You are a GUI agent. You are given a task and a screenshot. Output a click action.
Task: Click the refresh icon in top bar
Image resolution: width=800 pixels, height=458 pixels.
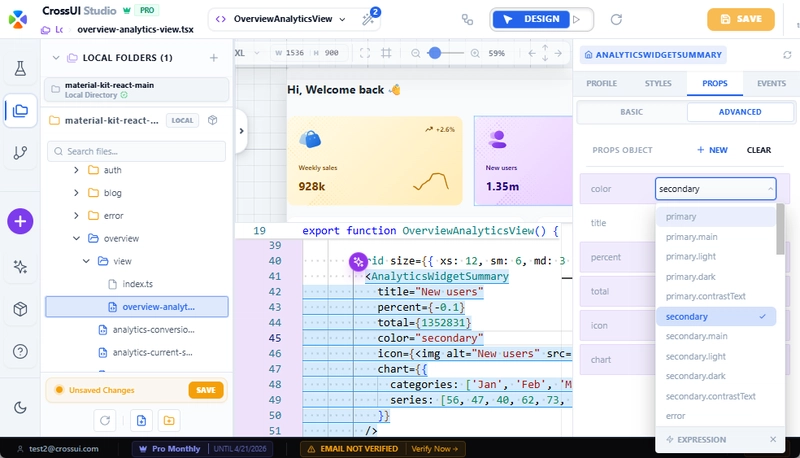[x=616, y=19]
